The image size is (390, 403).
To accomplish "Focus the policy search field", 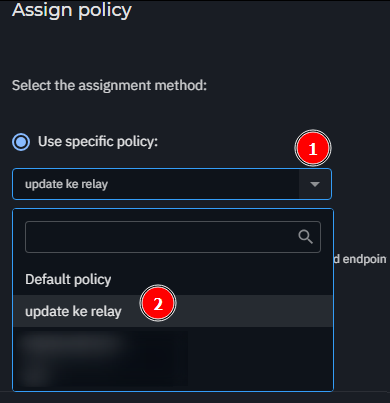I will [x=173, y=237].
